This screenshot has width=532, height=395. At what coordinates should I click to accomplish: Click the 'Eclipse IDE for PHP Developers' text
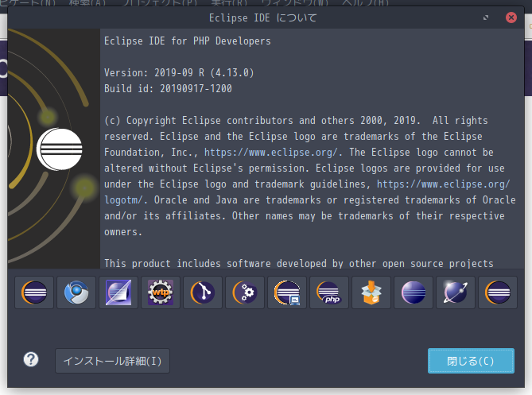coord(188,41)
